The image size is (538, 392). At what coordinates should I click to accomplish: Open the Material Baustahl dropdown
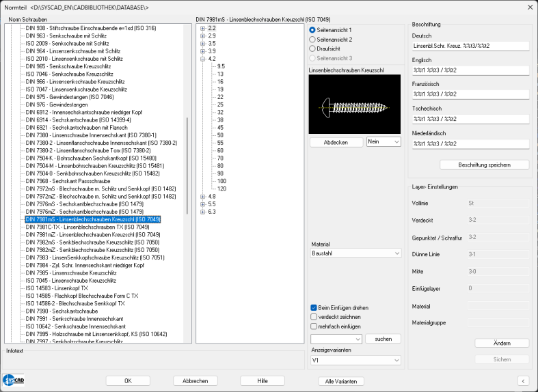pyautogui.click(x=355, y=253)
